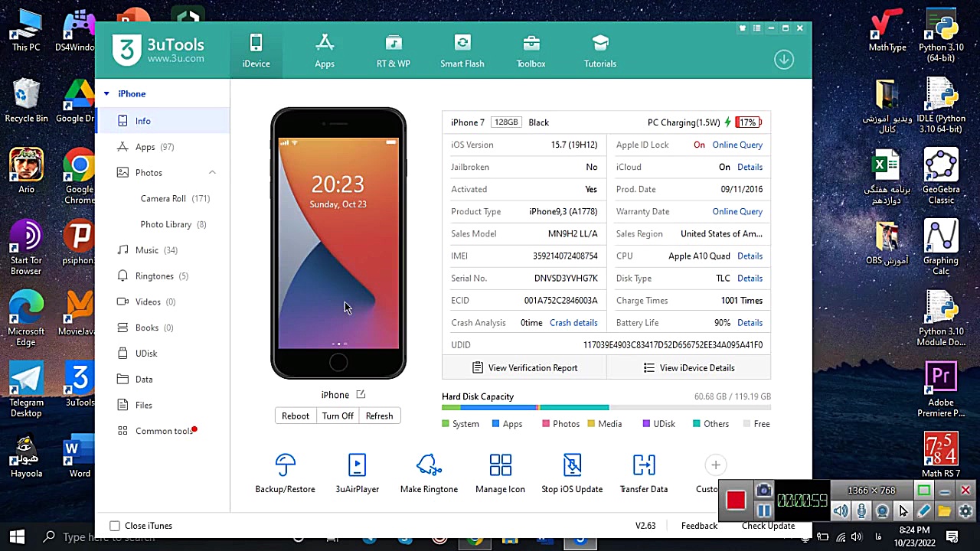Select Info in the sidebar
The width and height of the screenshot is (980, 551).
[162, 121]
